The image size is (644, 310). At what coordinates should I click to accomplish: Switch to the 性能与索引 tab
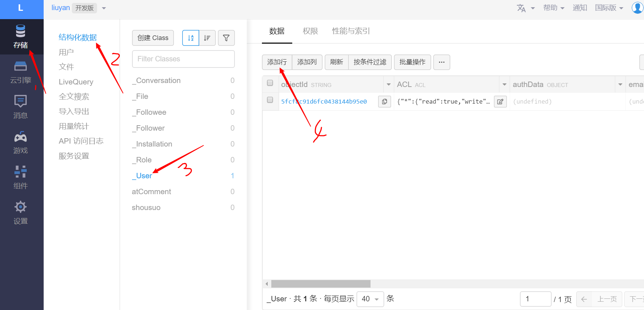pyautogui.click(x=351, y=31)
